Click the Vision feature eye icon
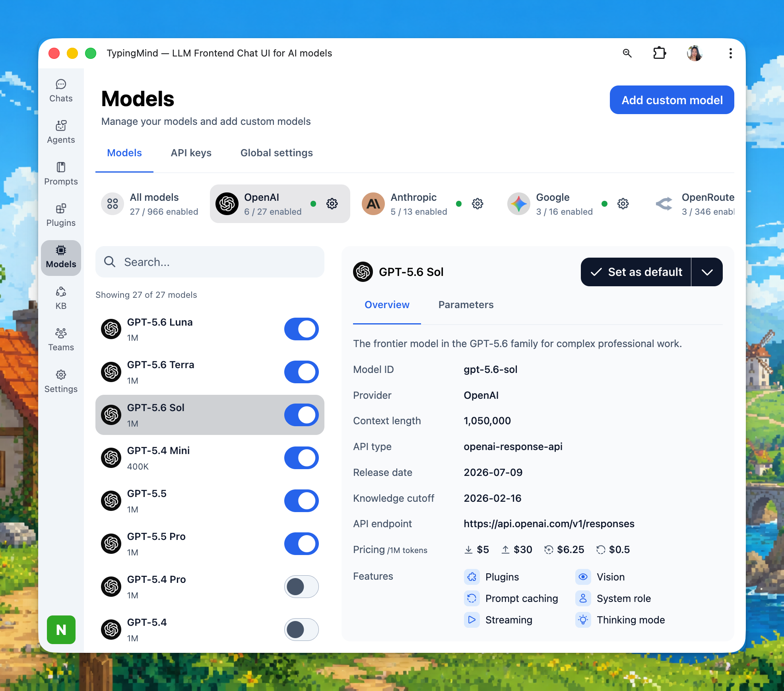 [583, 577]
